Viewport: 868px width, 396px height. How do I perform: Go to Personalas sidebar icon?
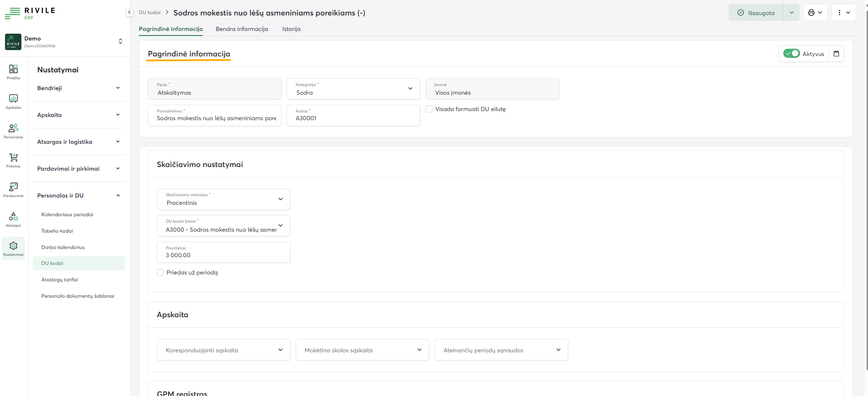[13, 131]
